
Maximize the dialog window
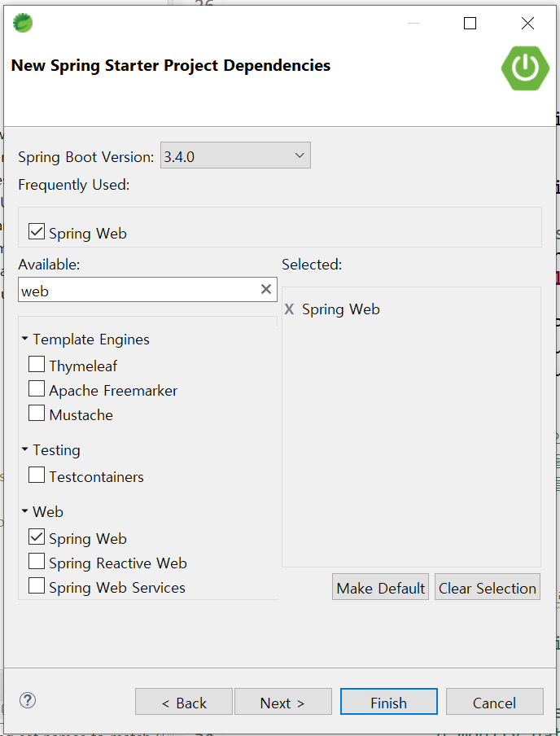point(470,23)
